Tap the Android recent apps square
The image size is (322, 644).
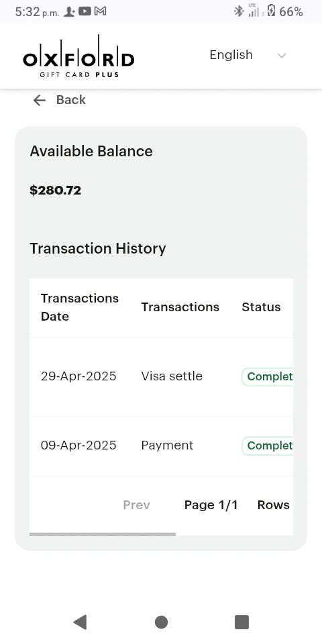242,622
